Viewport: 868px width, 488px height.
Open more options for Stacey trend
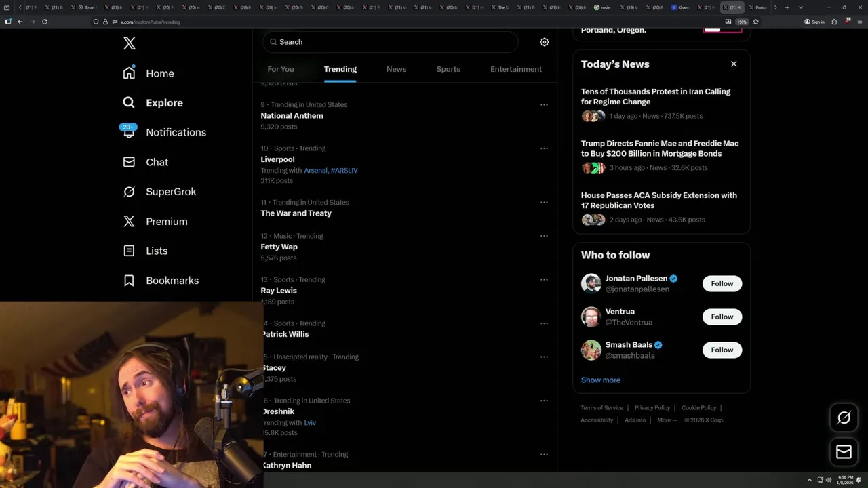tap(544, 357)
